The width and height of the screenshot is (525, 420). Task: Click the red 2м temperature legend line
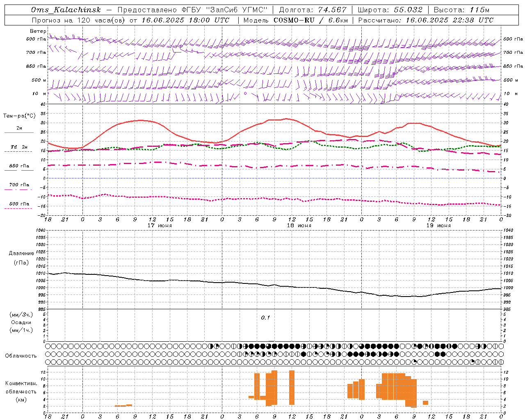point(19,132)
